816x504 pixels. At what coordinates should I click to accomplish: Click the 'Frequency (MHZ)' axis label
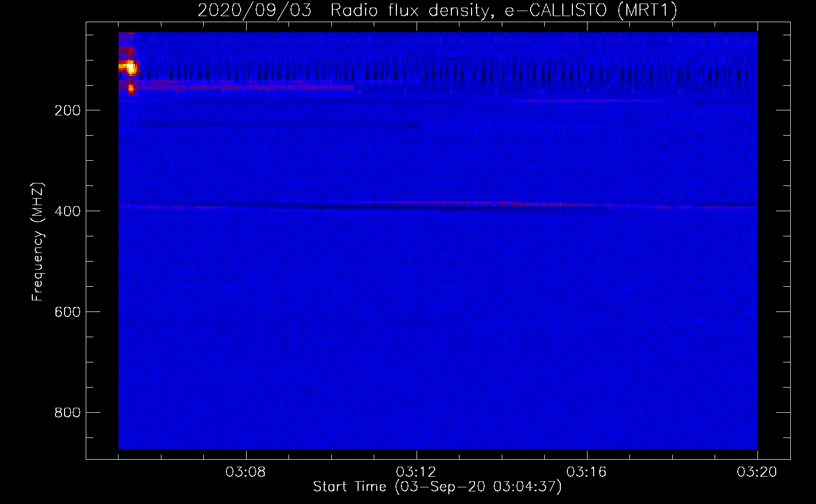click(x=38, y=242)
